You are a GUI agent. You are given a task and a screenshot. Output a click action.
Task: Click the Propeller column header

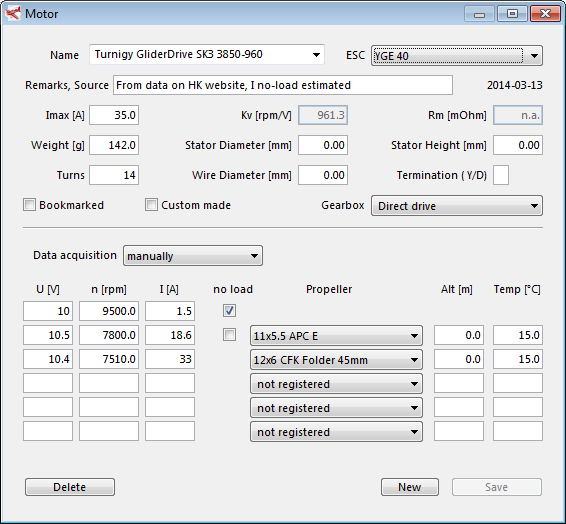point(329,289)
